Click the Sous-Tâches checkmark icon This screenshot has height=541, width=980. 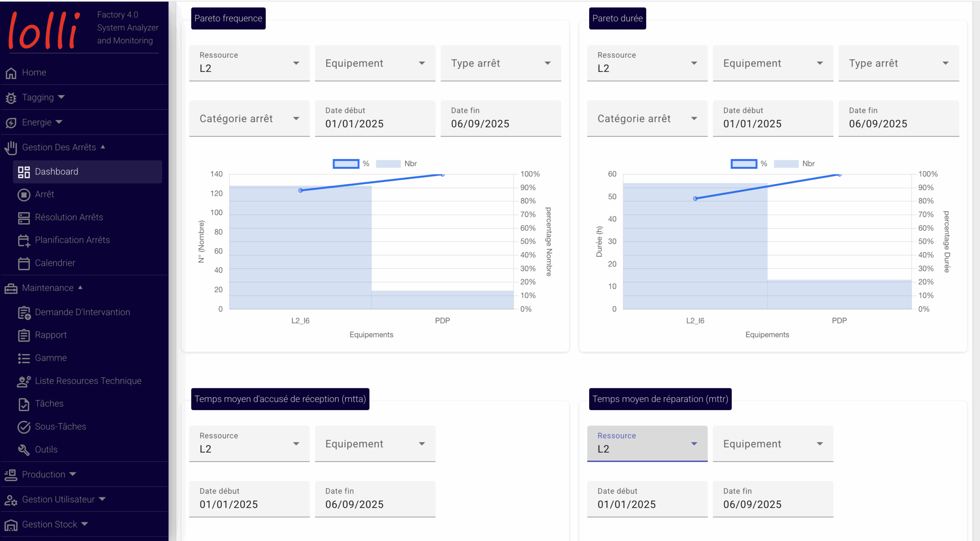24,427
